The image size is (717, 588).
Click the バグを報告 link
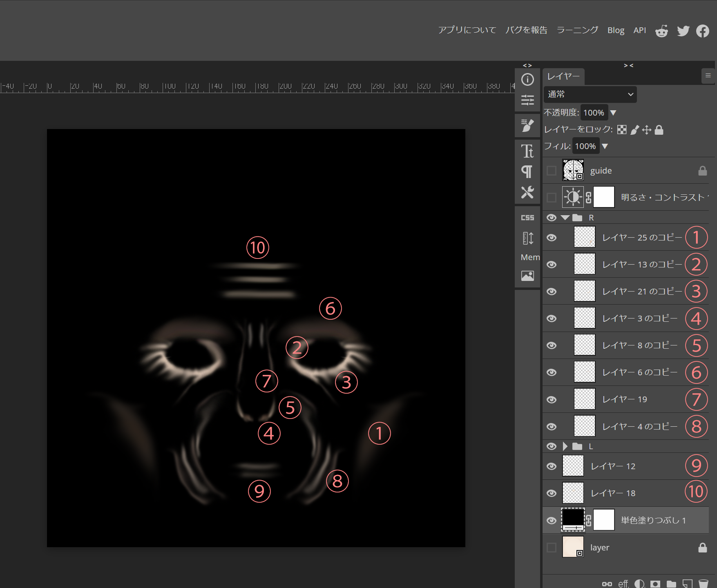[526, 30]
